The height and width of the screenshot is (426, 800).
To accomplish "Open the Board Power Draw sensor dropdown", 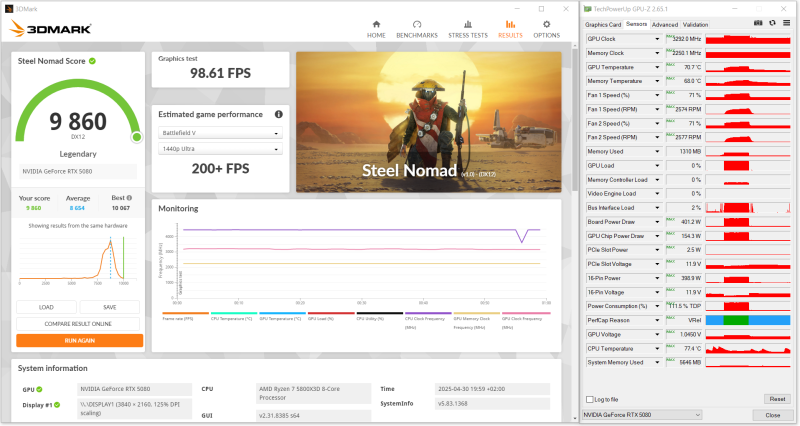I will click(x=657, y=222).
